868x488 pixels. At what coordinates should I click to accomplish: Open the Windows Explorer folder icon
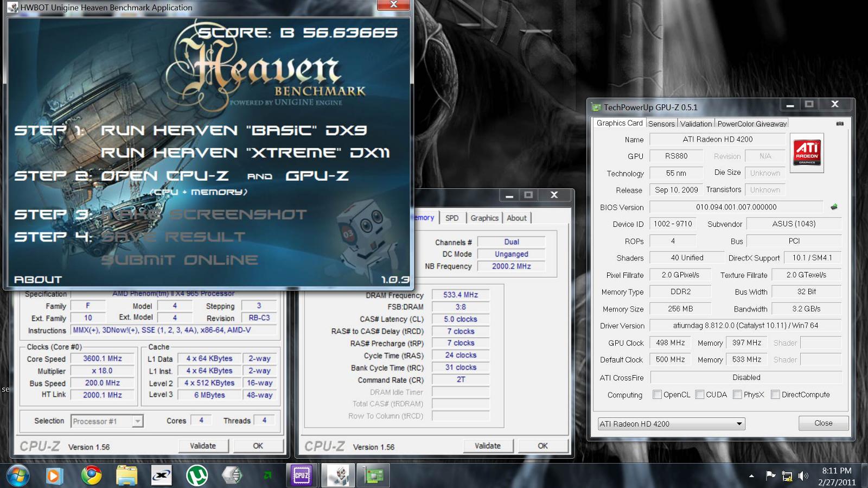[x=126, y=476]
